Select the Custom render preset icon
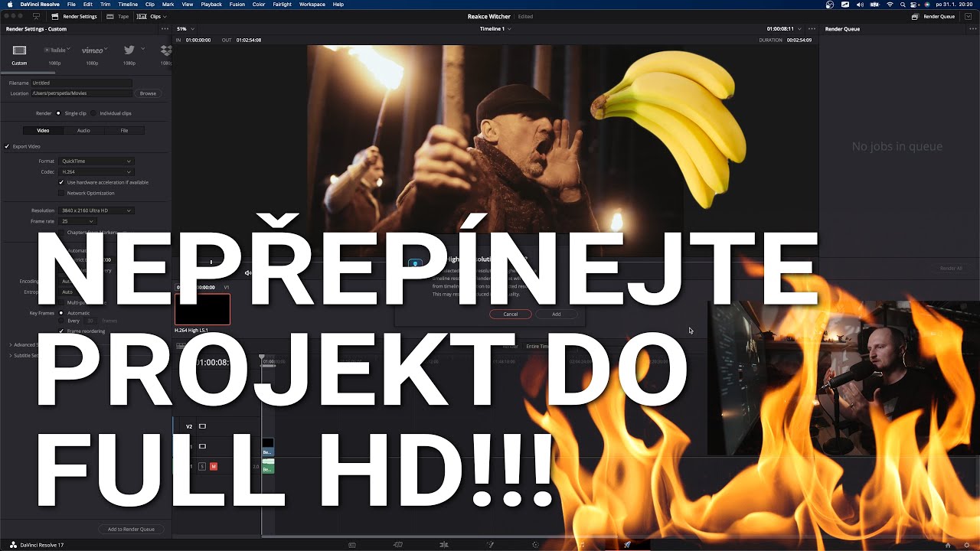980x551 pixels. click(19, 51)
